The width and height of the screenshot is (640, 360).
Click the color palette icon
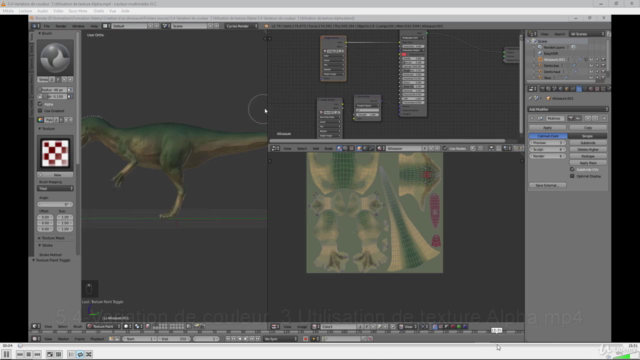[x=40, y=120]
